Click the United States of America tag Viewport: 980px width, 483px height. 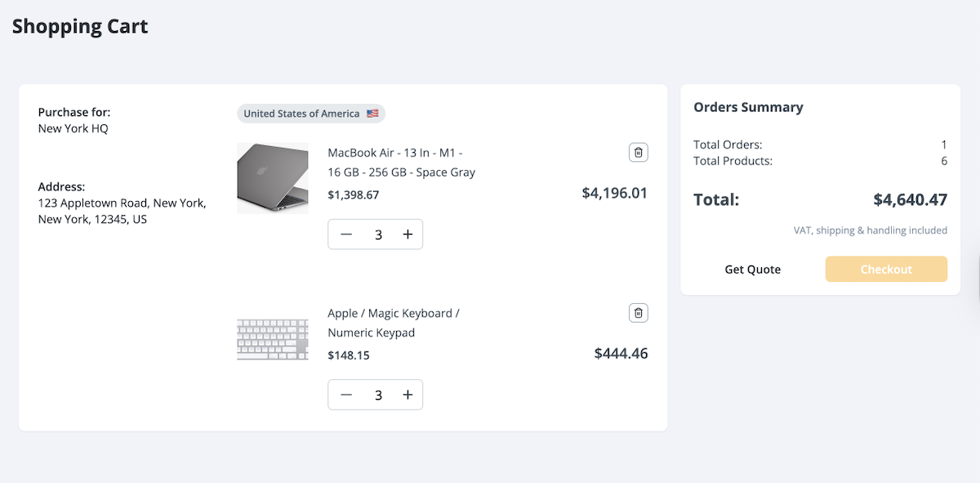(x=301, y=114)
